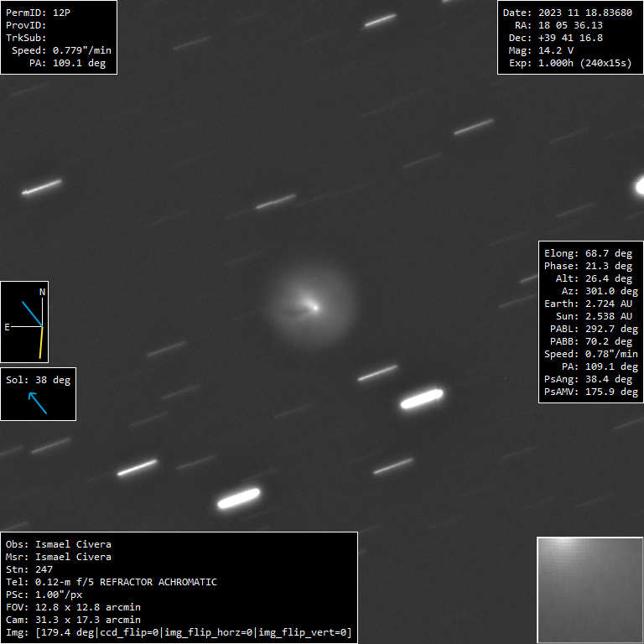
Task: Click PA: 109.1 deg in right panel
Action: [600, 366]
